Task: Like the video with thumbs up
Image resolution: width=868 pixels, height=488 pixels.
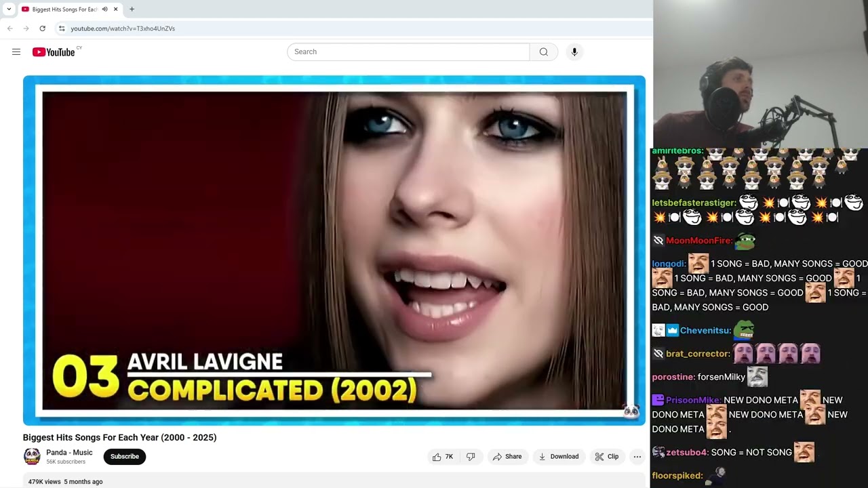Action: point(443,457)
